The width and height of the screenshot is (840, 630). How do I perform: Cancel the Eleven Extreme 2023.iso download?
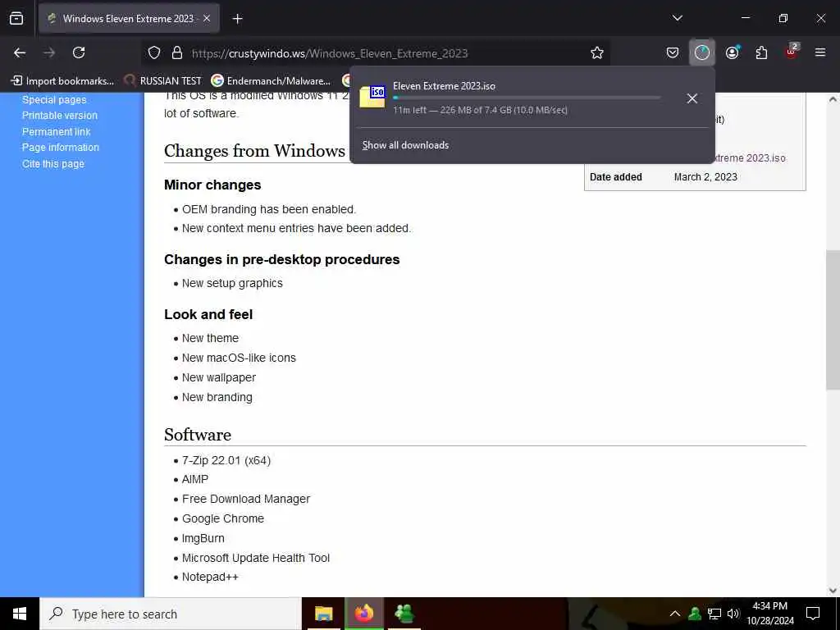692,98
